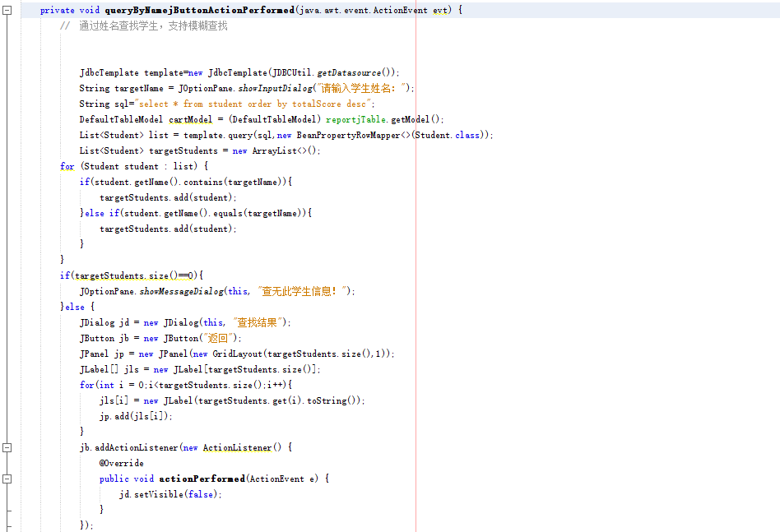
Task: Click the jls[i] = new JLabel line
Action: pyautogui.click(x=232, y=400)
